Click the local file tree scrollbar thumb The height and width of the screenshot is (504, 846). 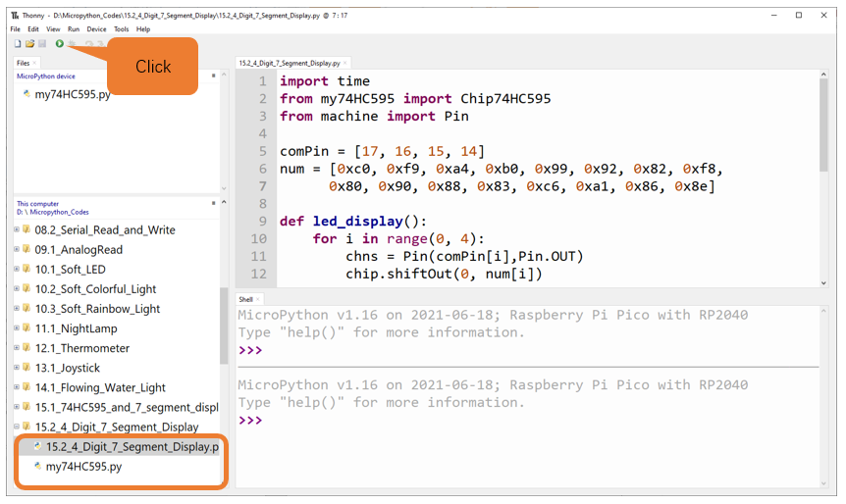(x=224, y=326)
